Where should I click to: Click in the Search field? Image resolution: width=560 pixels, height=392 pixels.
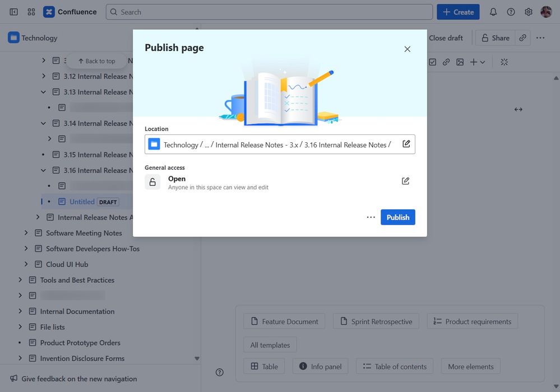pos(269,12)
